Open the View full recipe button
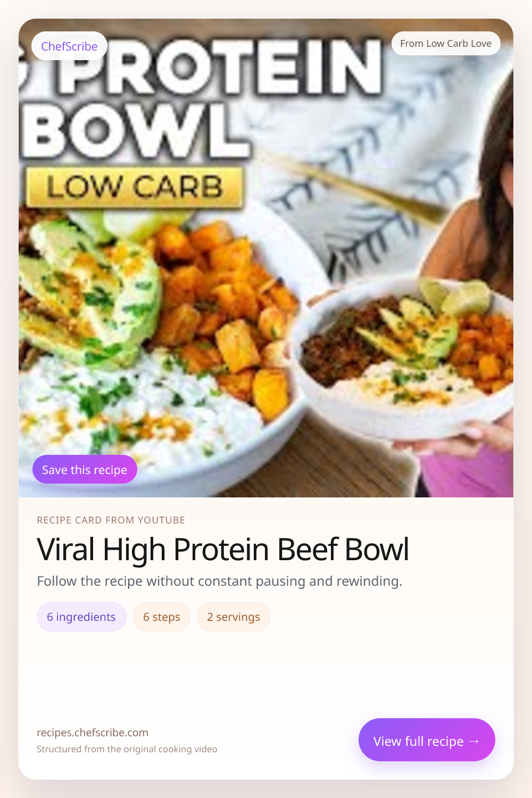Viewport: 532px width, 798px height. [427, 740]
